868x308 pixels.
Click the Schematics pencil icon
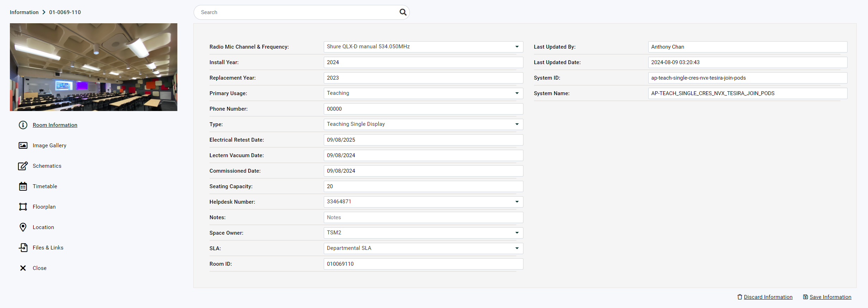pos(23,166)
